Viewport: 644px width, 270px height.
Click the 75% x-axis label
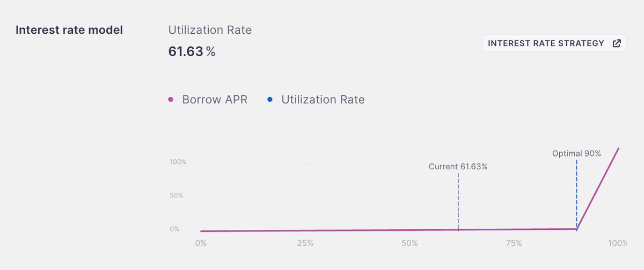[x=514, y=243]
